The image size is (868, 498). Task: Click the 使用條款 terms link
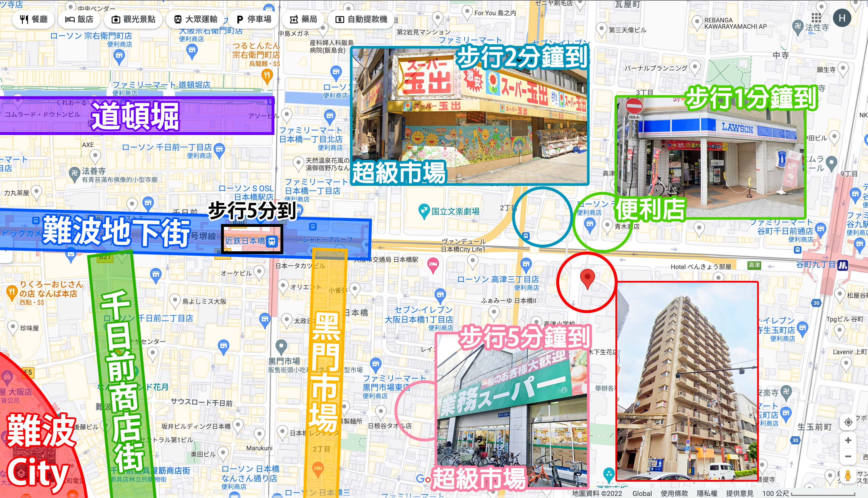click(674, 493)
